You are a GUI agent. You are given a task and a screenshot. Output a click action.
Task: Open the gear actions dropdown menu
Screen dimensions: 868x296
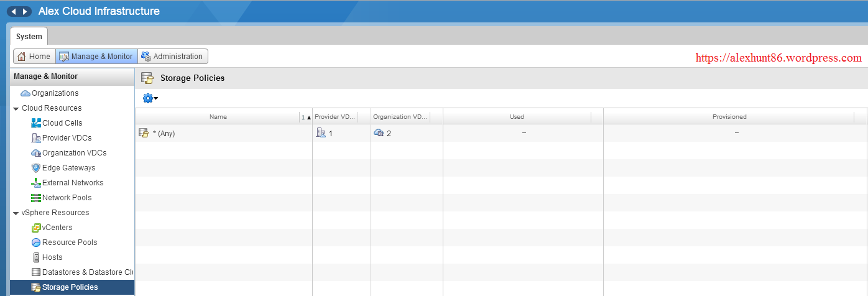[150, 98]
